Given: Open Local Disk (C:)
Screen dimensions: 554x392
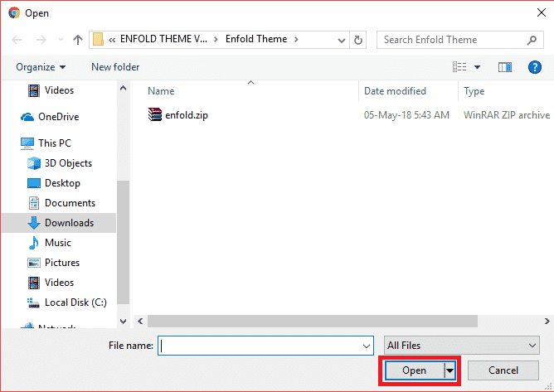Looking at the screenshot, I should [x=75, y=302].
